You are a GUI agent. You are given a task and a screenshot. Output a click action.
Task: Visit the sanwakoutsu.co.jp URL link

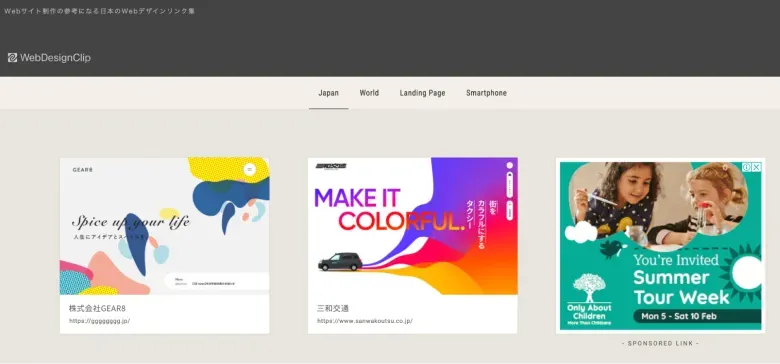point(365,321)
